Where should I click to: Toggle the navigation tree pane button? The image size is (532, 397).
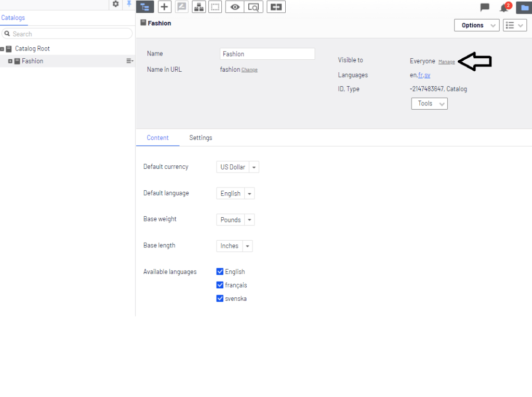coord(145,7)
